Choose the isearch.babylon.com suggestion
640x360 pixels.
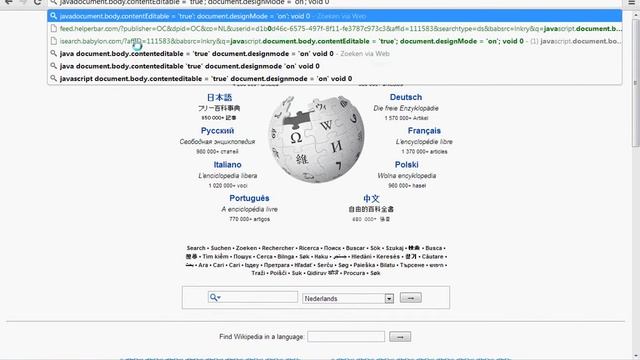(335, 41)
